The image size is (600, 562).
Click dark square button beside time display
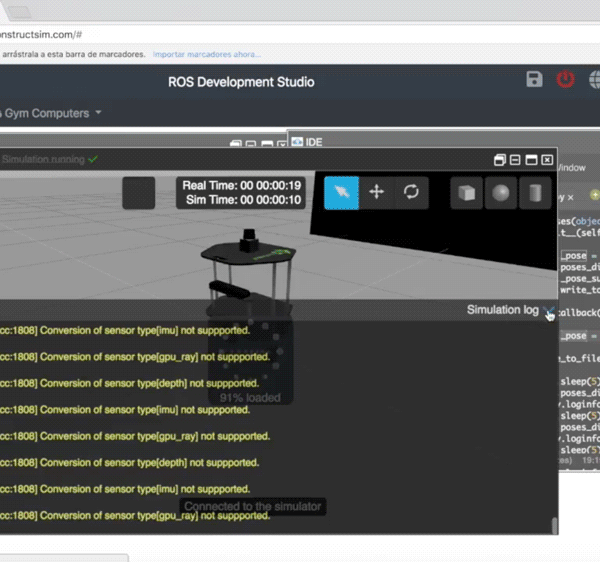click(139, 193)
